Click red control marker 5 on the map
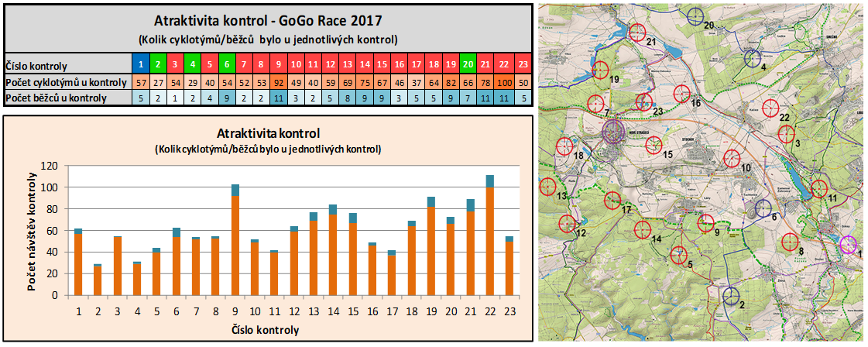 pyautogui.click(x=678, y=255)
